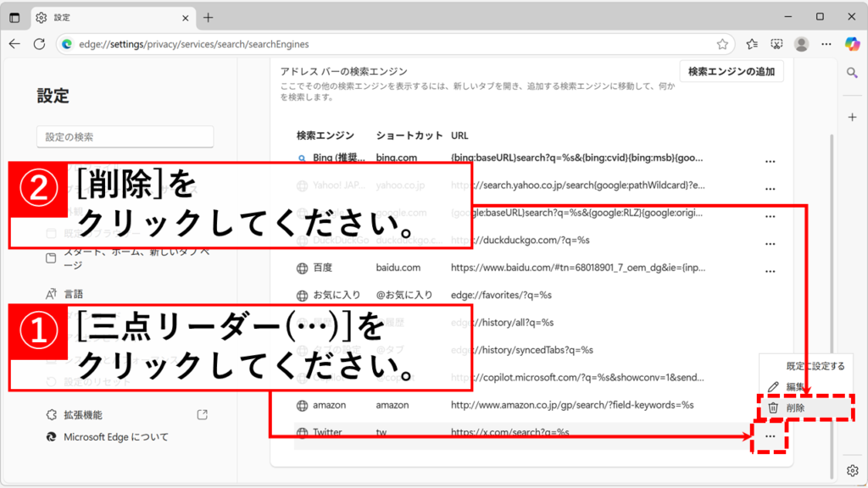Viewport: 868px width, 488px height.
Task: Open the user profile icon
Action: [801, 44]
